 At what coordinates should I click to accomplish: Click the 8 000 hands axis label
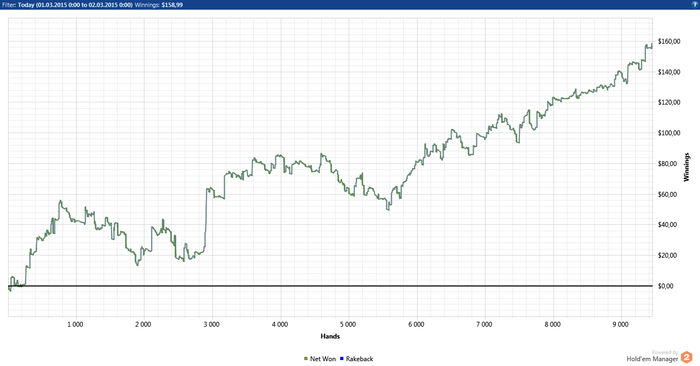[553, 324]
